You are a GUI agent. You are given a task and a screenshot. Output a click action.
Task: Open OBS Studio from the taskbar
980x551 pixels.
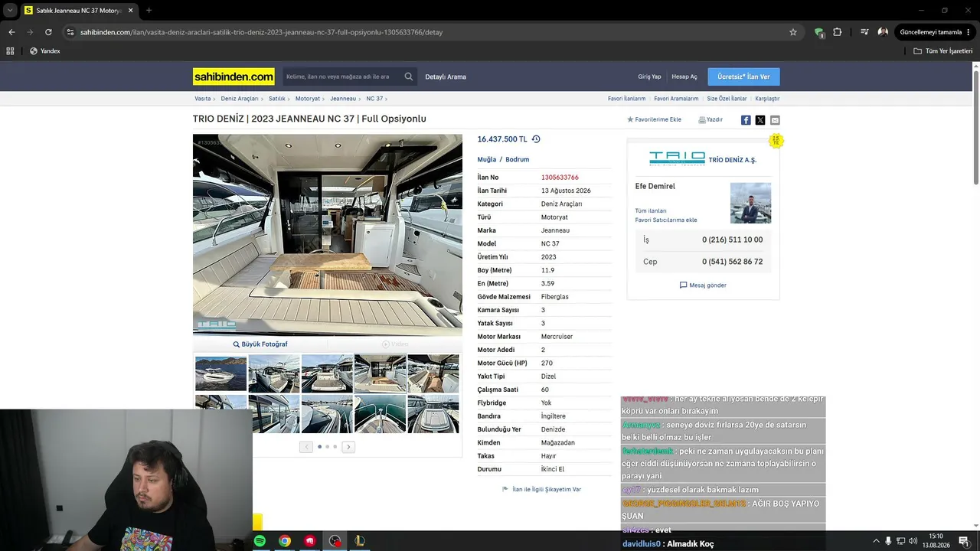(335, 541)
